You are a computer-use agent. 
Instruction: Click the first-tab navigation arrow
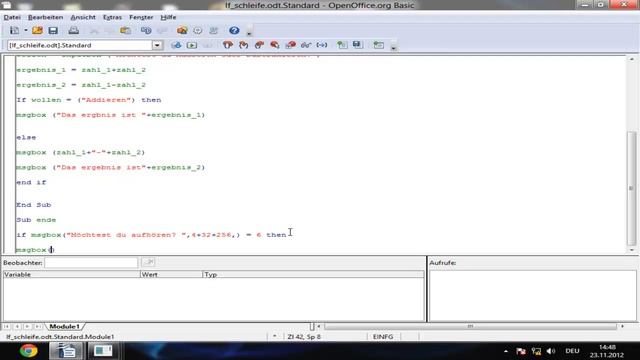7,327
